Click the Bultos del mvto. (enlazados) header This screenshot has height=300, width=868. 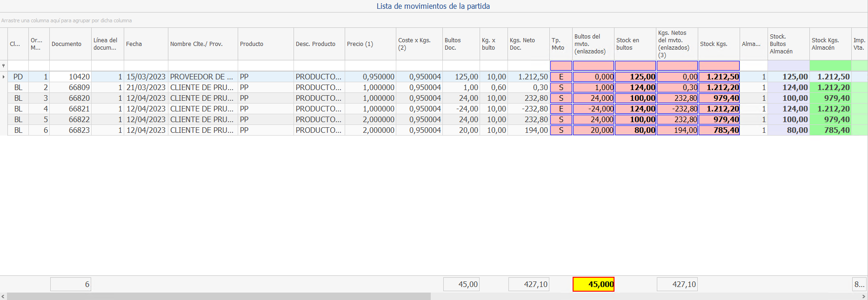click(594, 44)
